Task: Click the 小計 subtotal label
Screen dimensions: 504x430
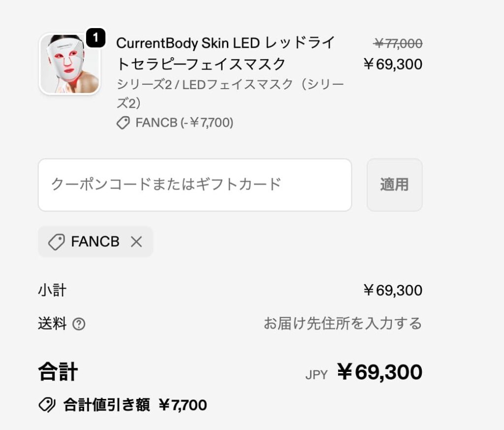Action: [51, 290]
